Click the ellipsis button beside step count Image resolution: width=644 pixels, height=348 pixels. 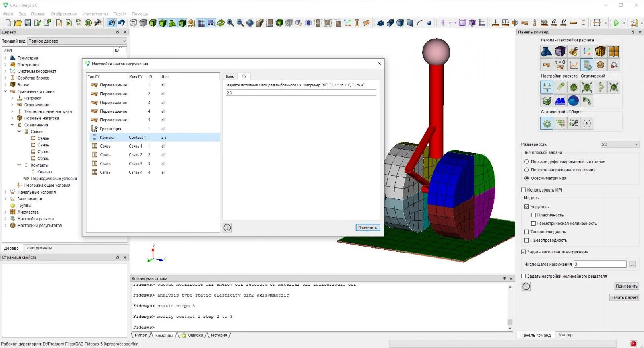[632, 264]
